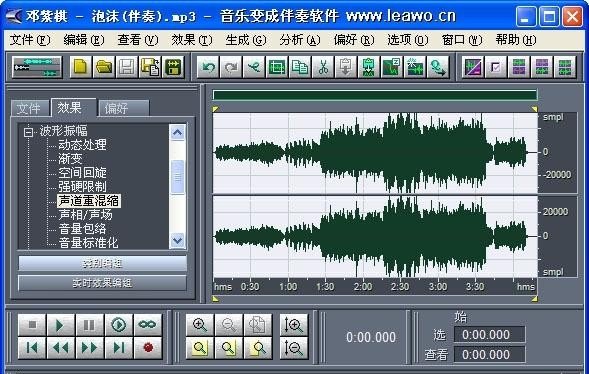Select 空间回旋 in the effects tree
Screen dimensions: 589x374
click(82, 173)
